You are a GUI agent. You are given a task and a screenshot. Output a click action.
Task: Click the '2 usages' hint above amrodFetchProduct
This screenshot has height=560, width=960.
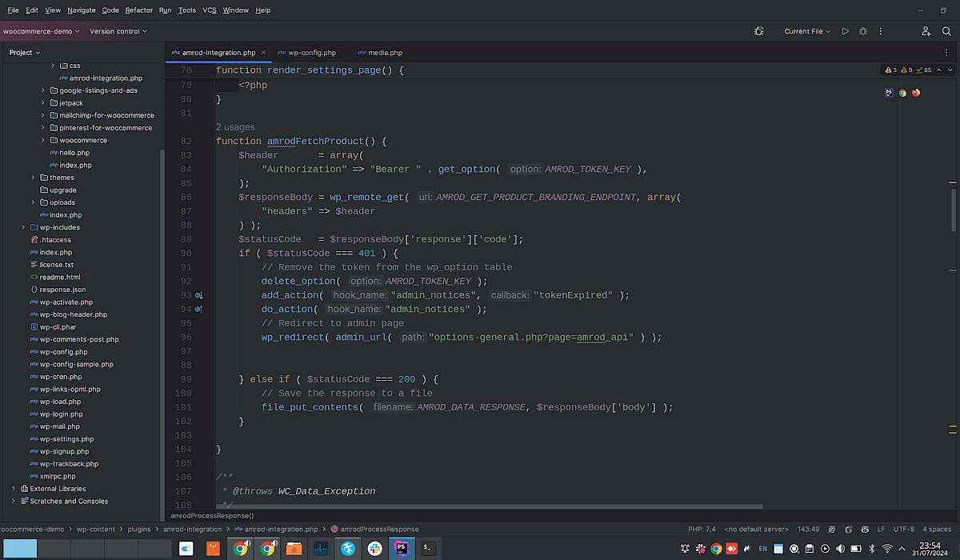pyautogui.click(x=235, y=127)
